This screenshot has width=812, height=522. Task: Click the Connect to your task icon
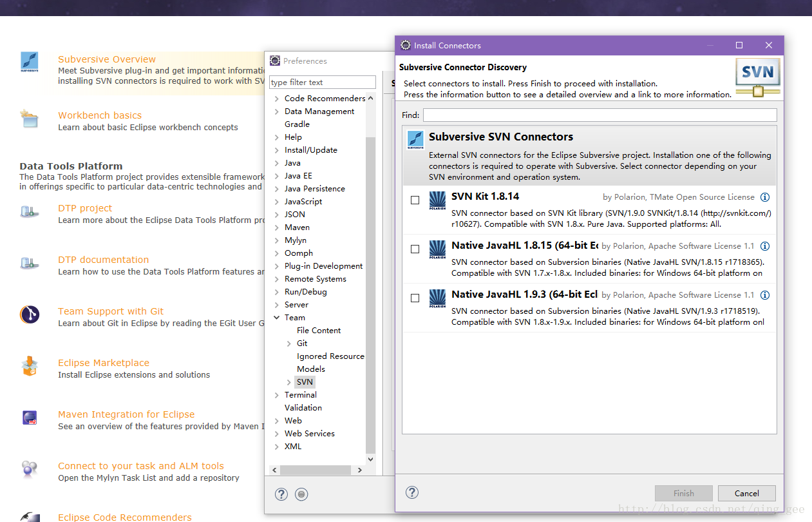(29, 469)
